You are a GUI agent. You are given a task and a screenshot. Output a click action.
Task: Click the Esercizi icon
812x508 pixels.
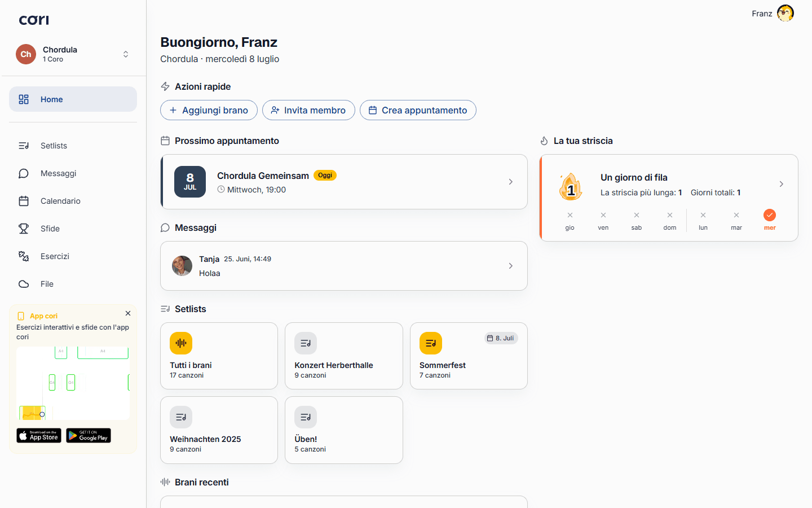point(24,256)
